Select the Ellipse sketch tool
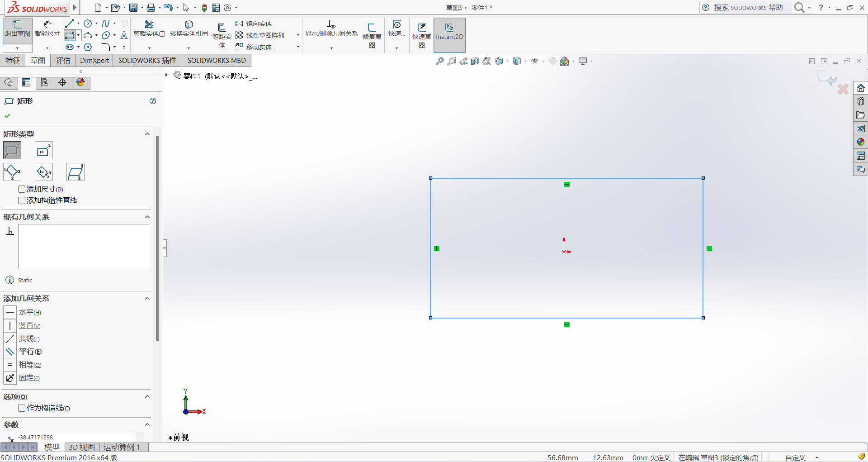The image size is (868, 462). tap(106, 35)
